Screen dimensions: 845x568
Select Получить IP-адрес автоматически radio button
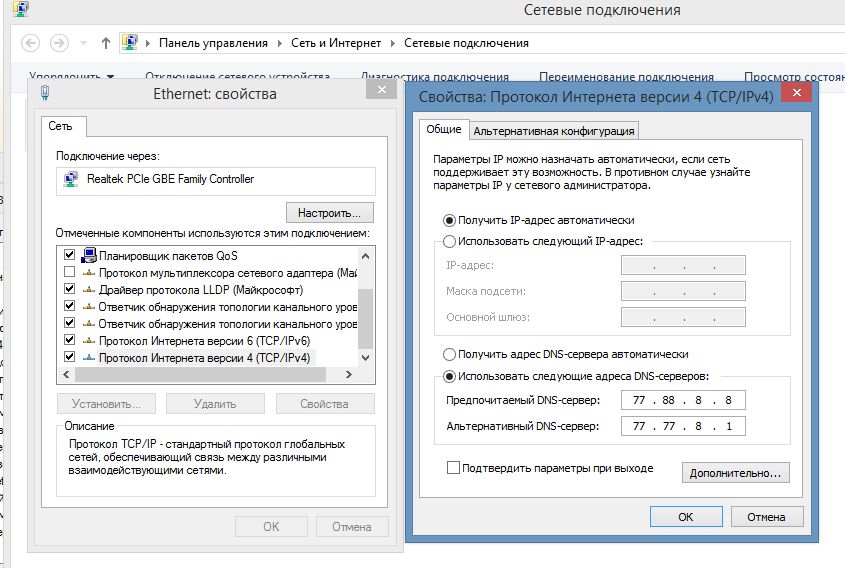(449, 220)
